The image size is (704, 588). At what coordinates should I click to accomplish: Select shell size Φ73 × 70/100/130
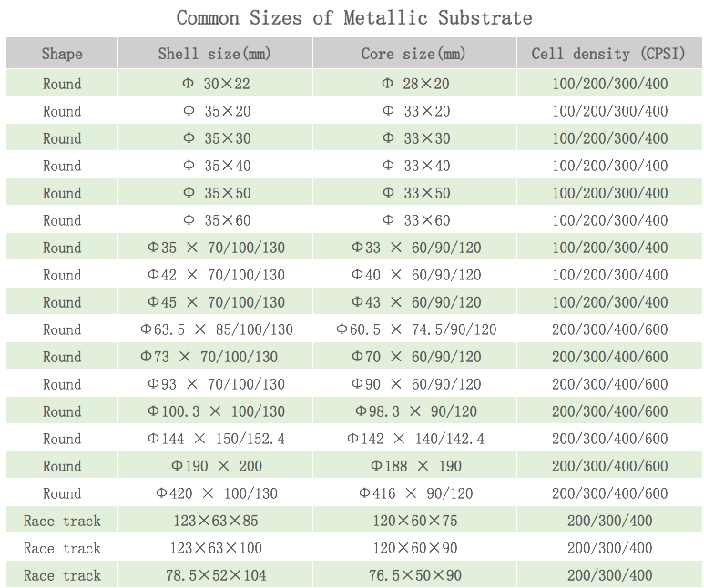coord(216,357)
